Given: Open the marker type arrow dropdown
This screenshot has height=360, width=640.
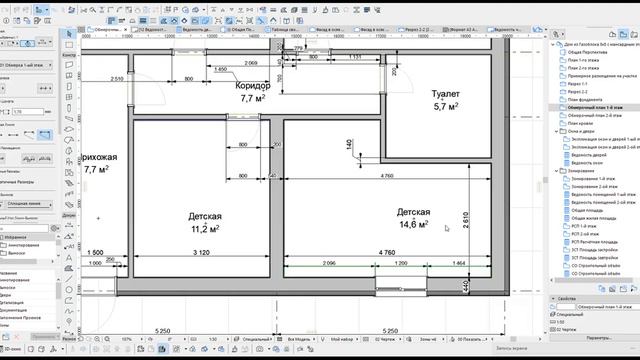Looking at the screenshot, I should (x=45, y=88).
